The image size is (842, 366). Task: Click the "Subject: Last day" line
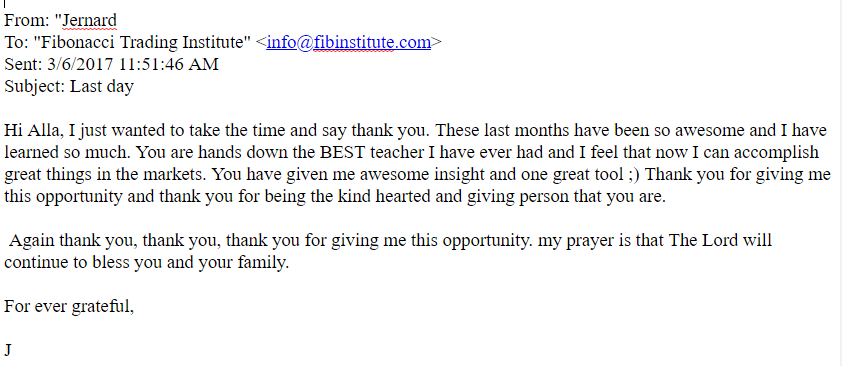pyautogui.click(x=69, y=86)
